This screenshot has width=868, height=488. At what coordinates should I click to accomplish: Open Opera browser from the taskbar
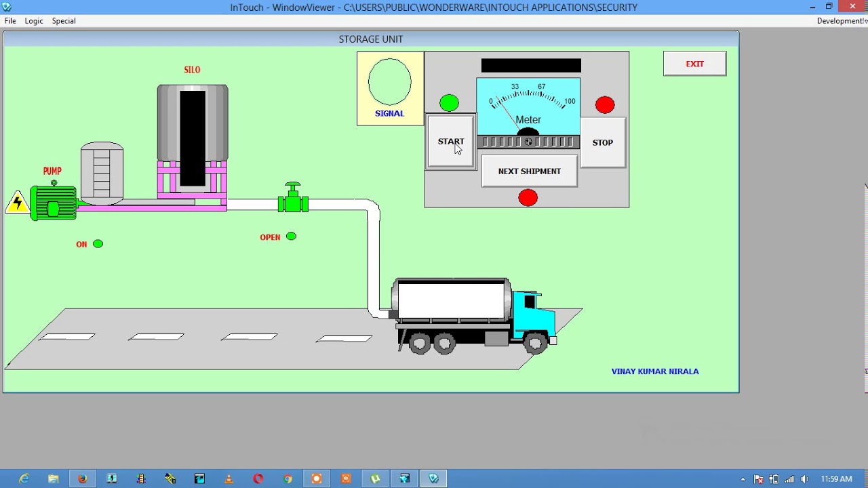258,479
